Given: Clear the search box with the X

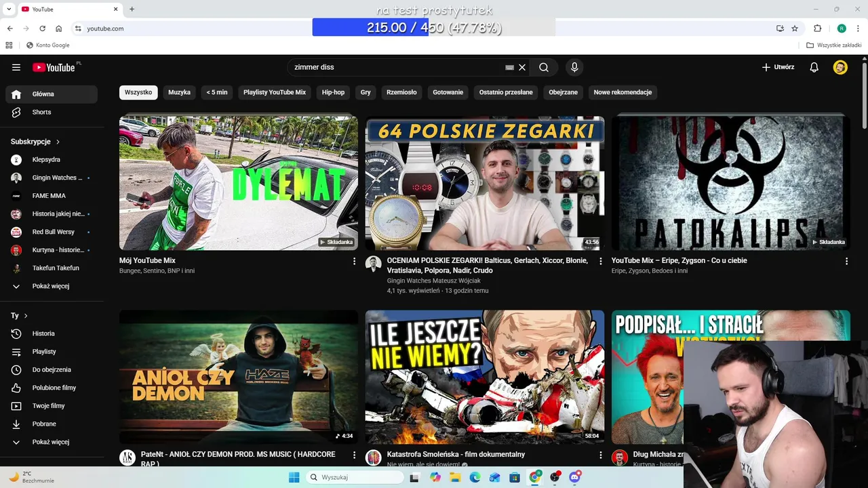Looking at the screenshot, I should coord(522,67).
